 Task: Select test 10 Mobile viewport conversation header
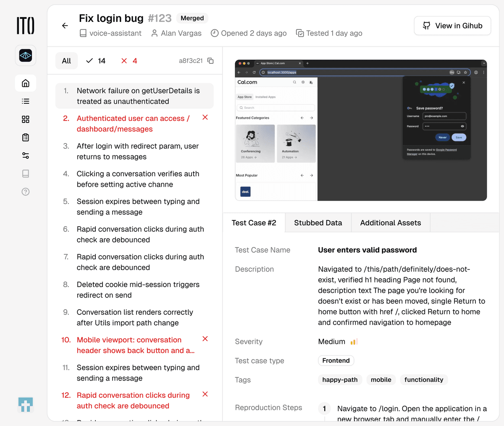133,345
